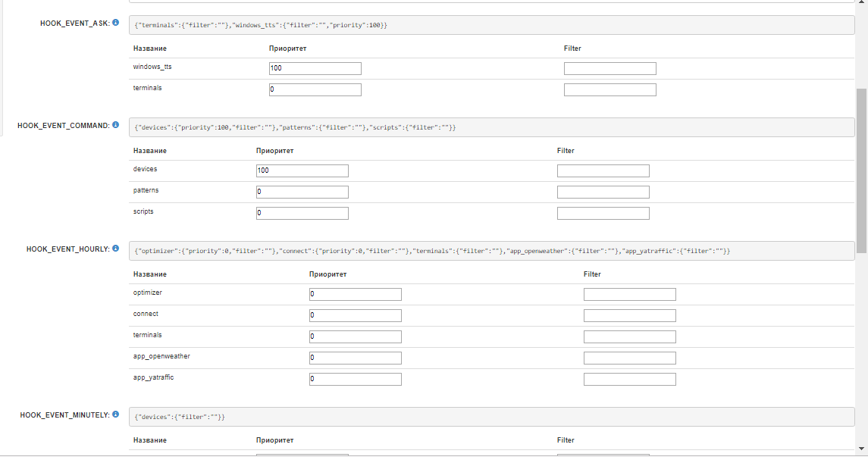868x460 pixels.
Task: Select the HOOK_EVENT_MINUTELY JSON text box
Action: coord(491,418)
